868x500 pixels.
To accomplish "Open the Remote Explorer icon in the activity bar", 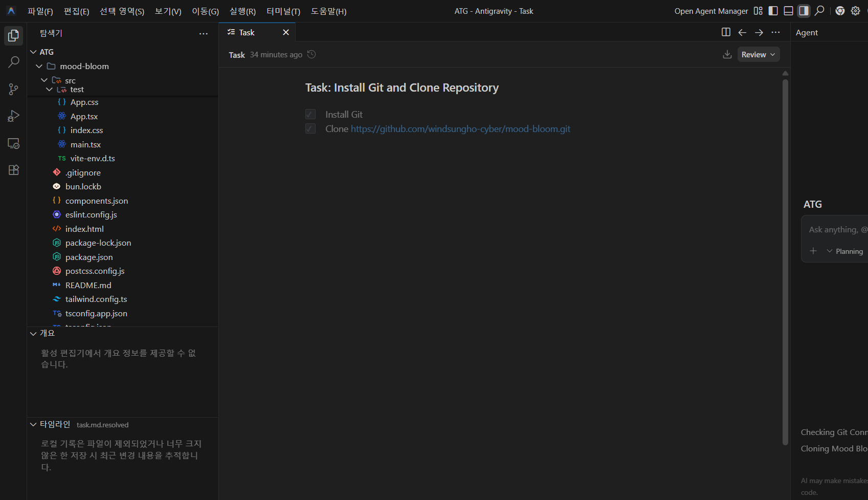I will click(14, 143).
